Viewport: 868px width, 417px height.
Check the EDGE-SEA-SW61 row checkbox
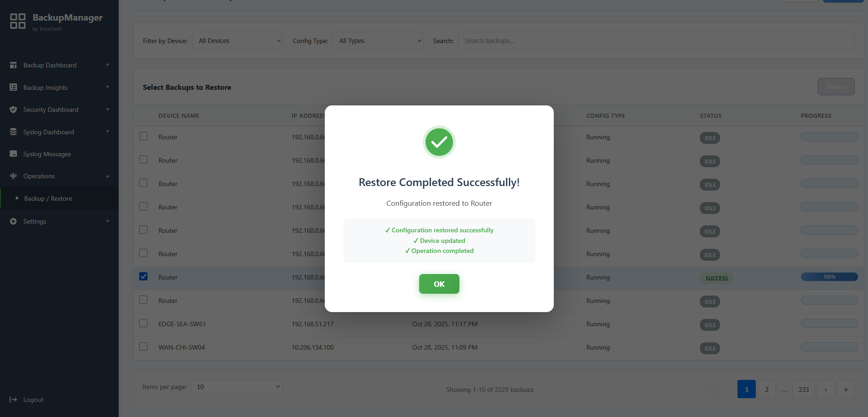tap(143, 323)
